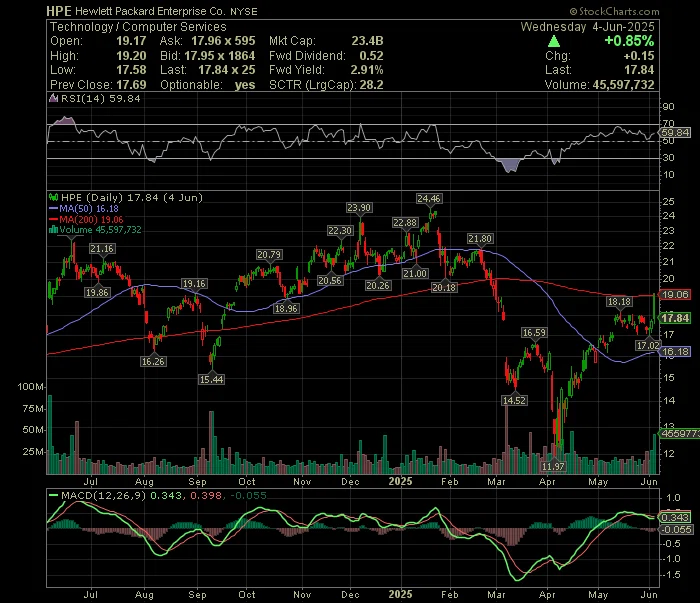The width and height of the screenshot is (700, 603).
Task: Click the MA(50) 16.18 legend label
Action: pos(89,208)
